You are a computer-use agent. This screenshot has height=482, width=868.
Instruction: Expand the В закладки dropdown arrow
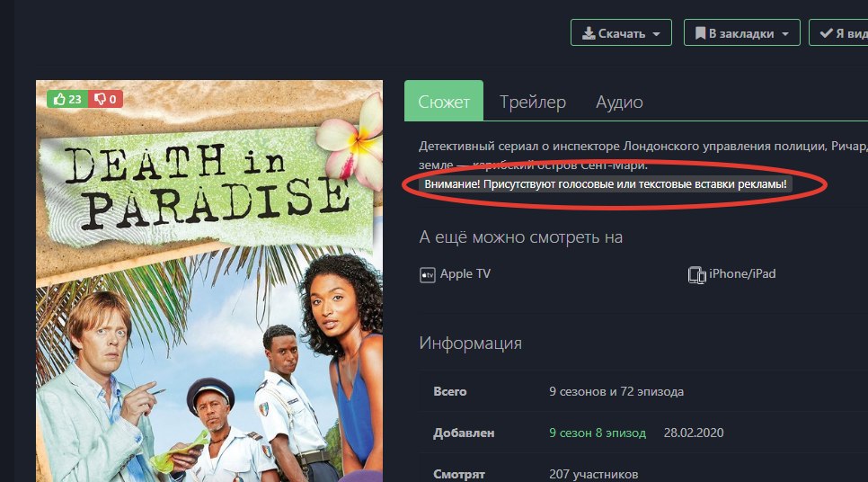785,34
